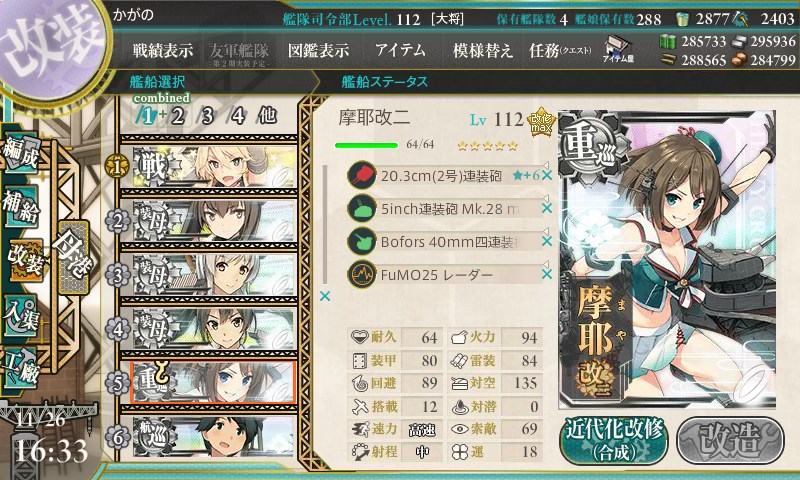Click the 近代化改修(合成) button
The image size is (800, 480).
[x=614, y=440]
